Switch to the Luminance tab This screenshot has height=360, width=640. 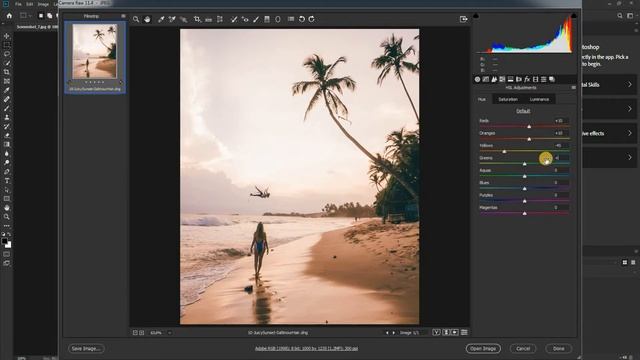tap(539, 99)
